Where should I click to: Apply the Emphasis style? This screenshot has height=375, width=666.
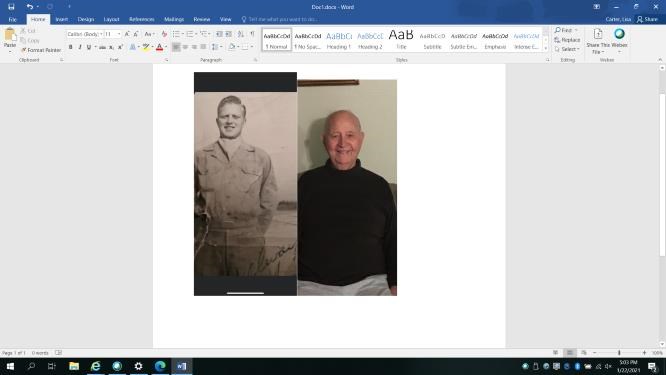pyautogui.click(x=495, y=40)
